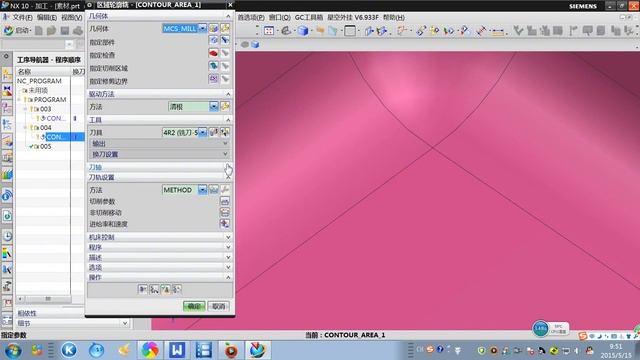Viewport: 640px width, 360px height.
Task: Select the specify part icon
Action: coord(213,40)
